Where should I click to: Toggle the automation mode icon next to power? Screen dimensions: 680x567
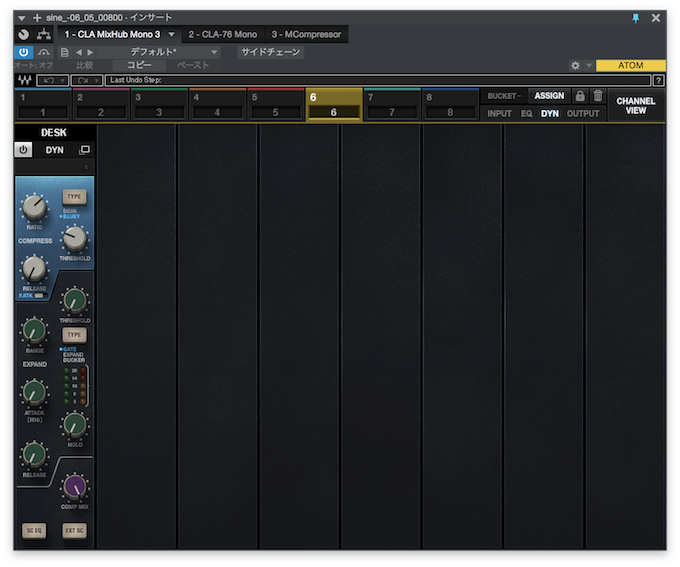tap(44, 52)
